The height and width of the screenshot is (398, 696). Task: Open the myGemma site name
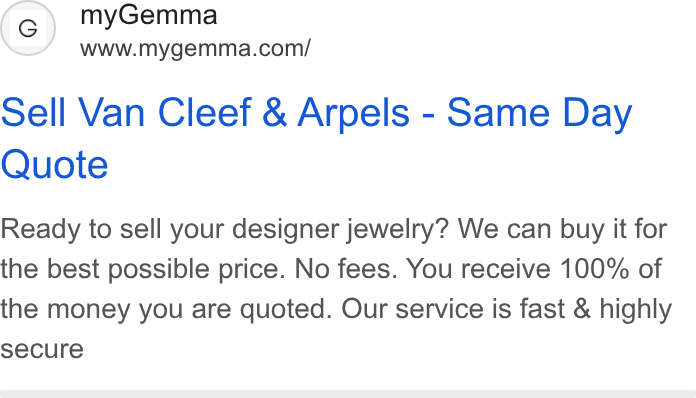coord(149,16)
